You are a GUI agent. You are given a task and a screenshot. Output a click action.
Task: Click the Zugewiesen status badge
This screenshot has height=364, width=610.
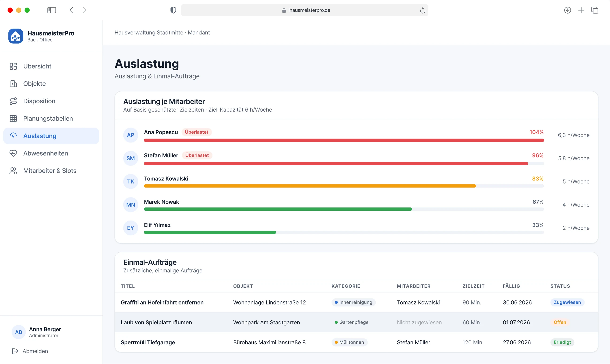coord(567,302)
